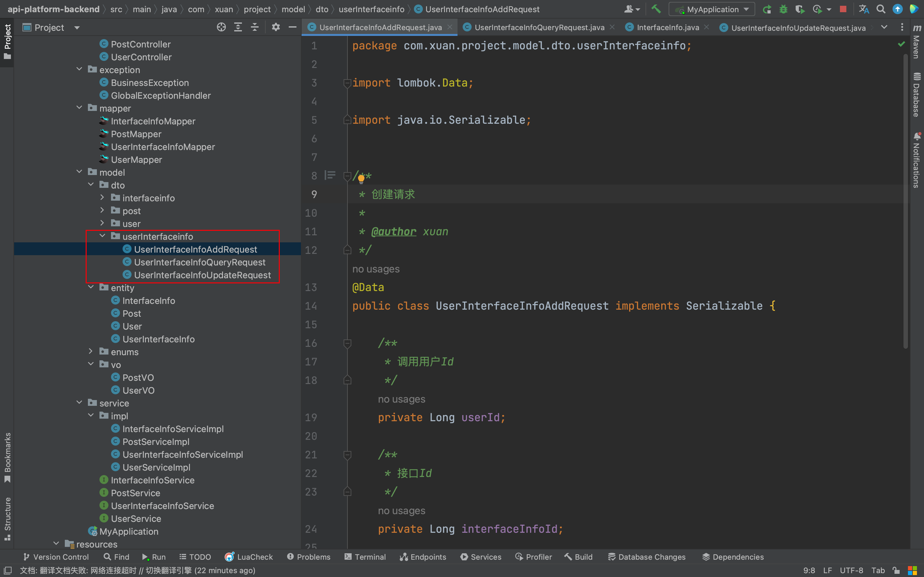Collapse the mapper folder

[79, 108]
